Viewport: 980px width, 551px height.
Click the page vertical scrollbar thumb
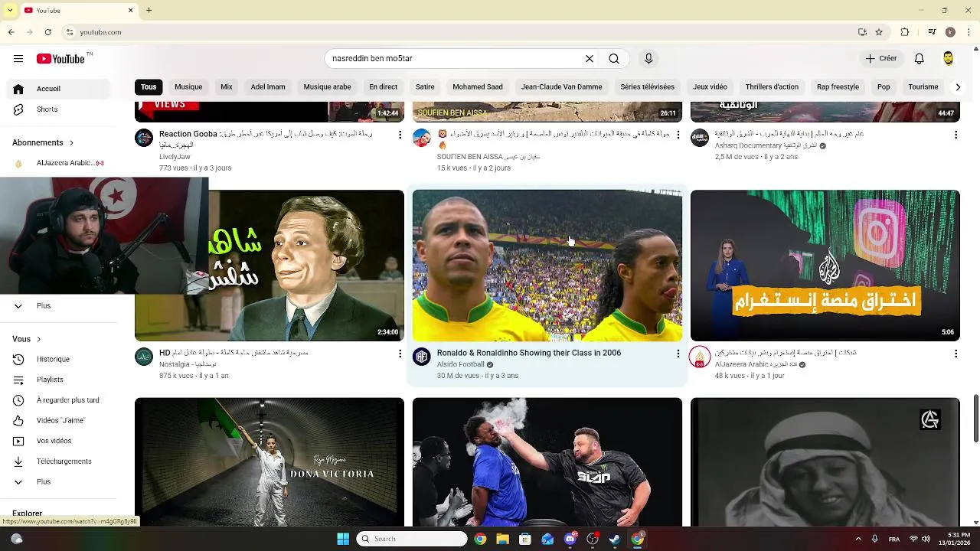(x=975, y=419)
